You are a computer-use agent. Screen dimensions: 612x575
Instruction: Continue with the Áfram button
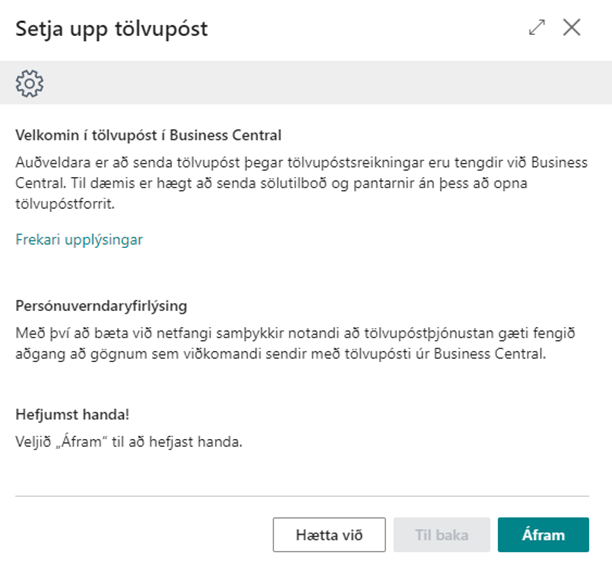(543, 535)
